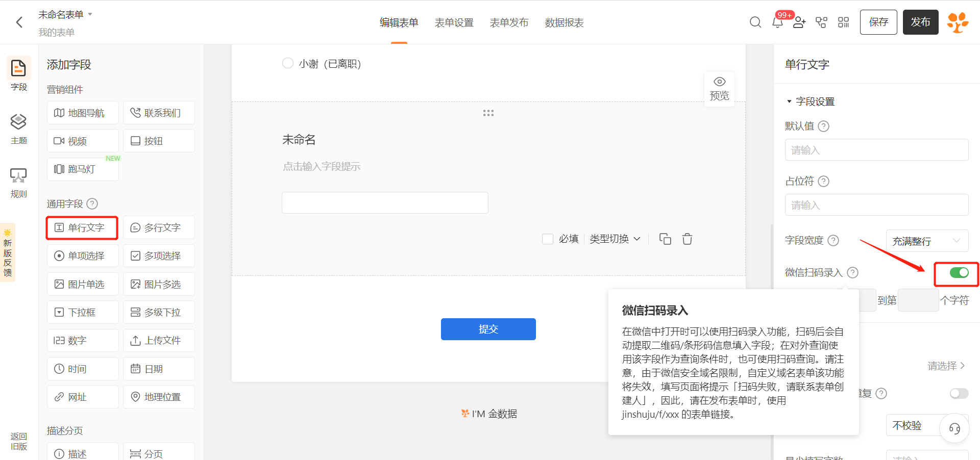
Task: Switch to the 数据报表 tab
Action: pos(565,22)
